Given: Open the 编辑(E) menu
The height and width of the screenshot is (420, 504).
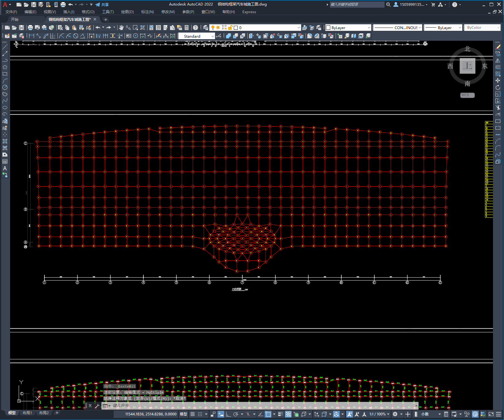Looking at the screenshot, I should [30, 12].
